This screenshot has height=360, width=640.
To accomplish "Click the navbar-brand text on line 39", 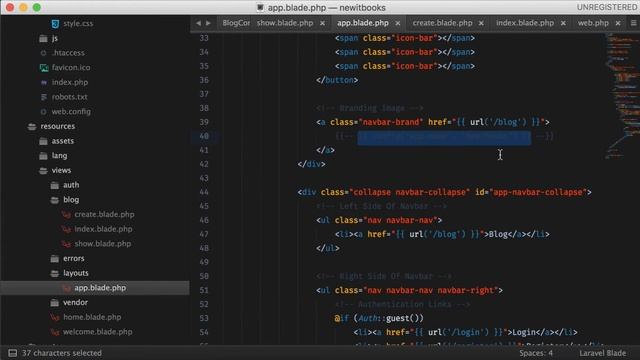I will [391, 122].
